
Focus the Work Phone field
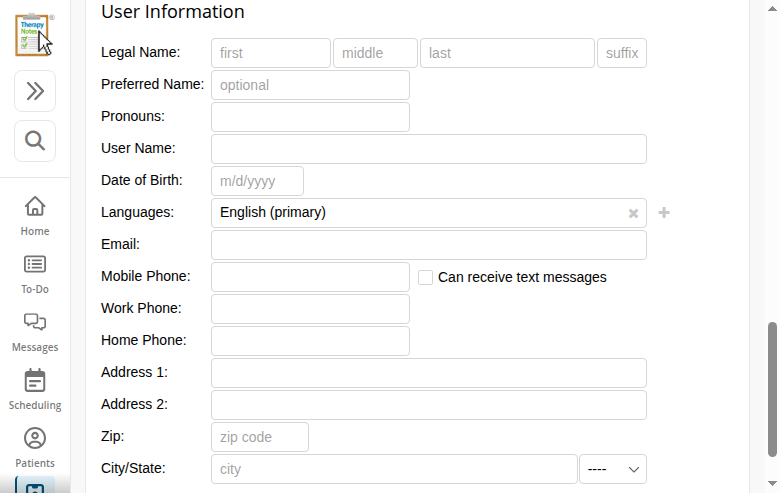coord(310,309)
